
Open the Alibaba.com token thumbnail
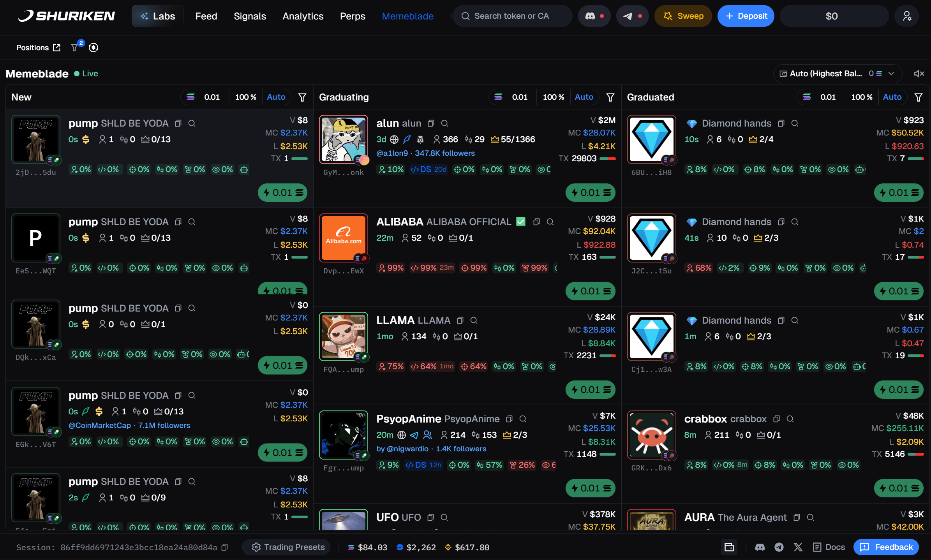tap(344, 238)
